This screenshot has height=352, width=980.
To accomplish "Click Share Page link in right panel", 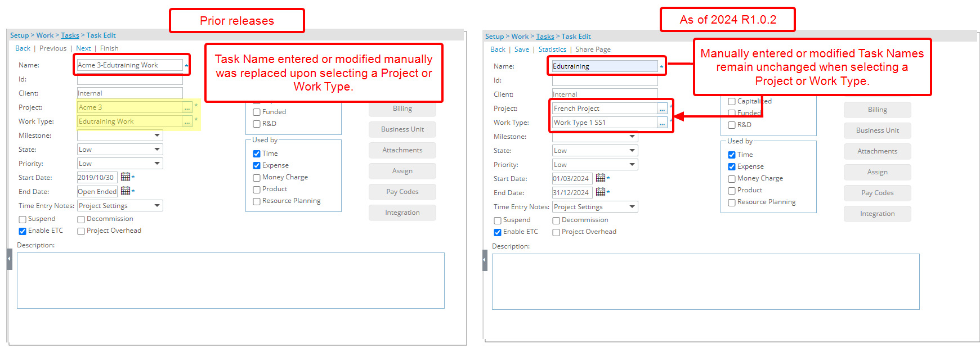I will [593, 49].
